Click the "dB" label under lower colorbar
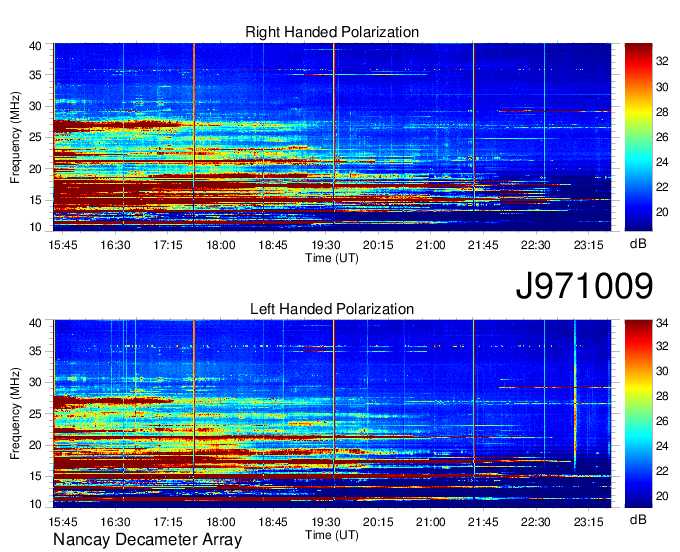Viewport: 680px width, 552px height. click(x=638, y=519)
